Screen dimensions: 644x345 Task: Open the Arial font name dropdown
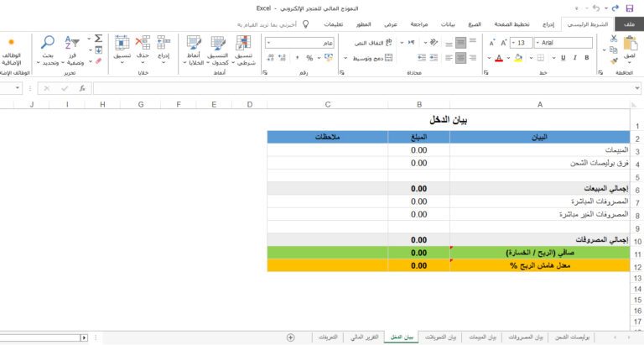(538, 43)
